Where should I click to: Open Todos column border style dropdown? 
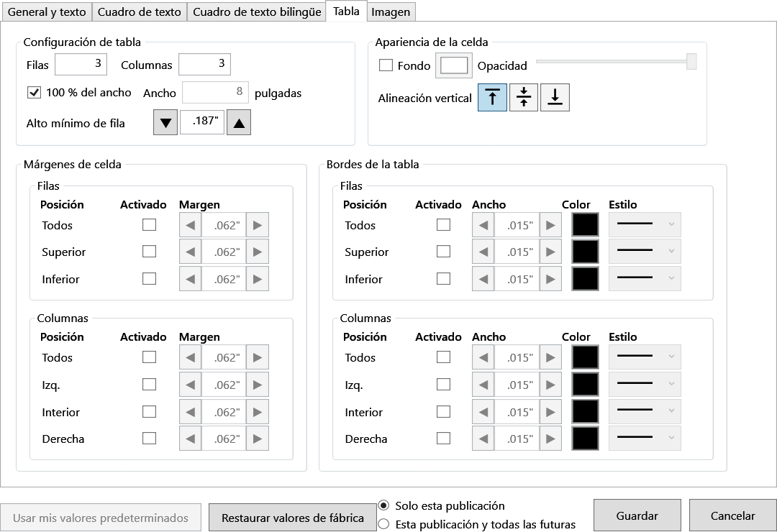tap(645, 357)
